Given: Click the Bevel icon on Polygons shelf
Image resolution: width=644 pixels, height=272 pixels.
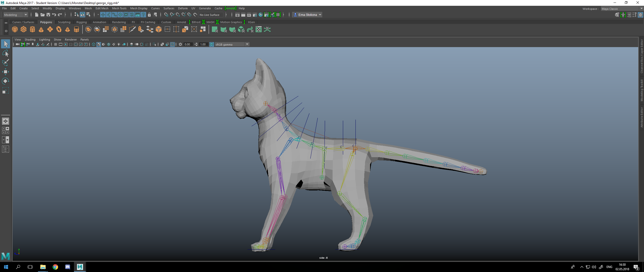Looking at the screenshot, I should coord(158,29).
